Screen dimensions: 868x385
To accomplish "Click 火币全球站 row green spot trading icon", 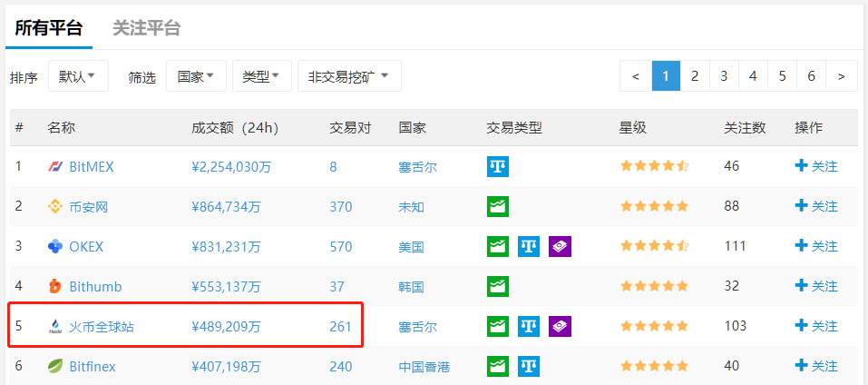I will click(x=498, y=326).
